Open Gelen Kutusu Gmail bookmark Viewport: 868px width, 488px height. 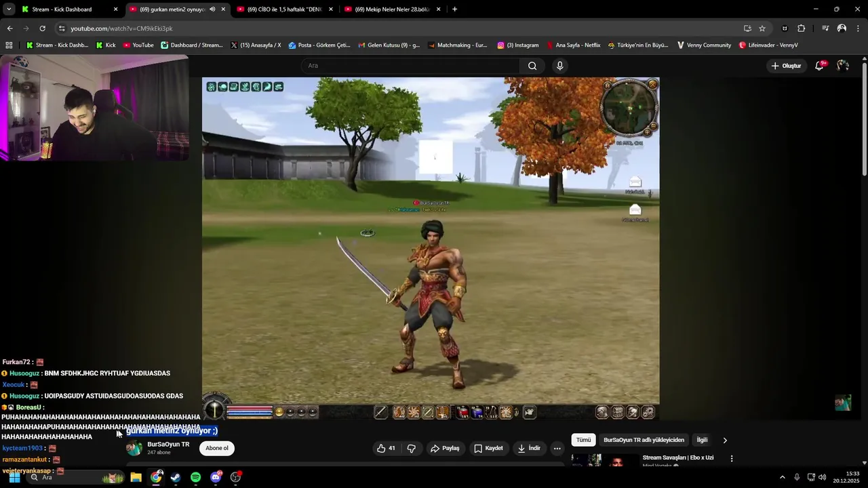[389, 45]
